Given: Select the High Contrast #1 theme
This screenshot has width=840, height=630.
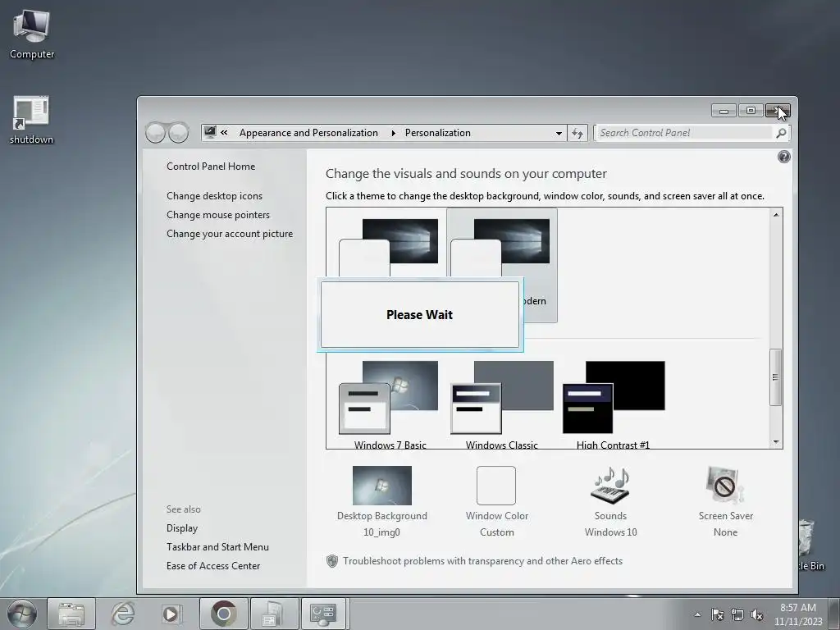Looking at the screenshot, I should [x=614, y=404].
